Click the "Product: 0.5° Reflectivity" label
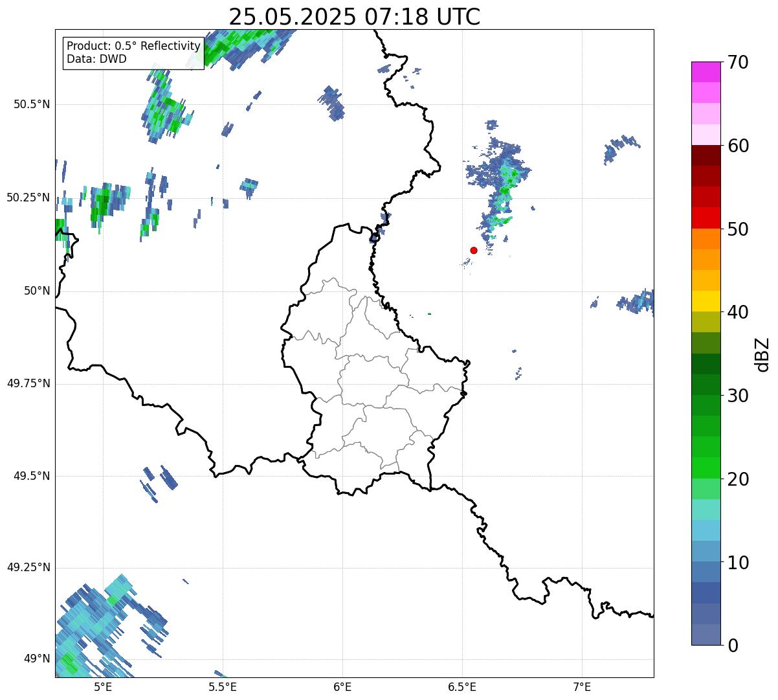The image size is (778, 700). point(134,47)
